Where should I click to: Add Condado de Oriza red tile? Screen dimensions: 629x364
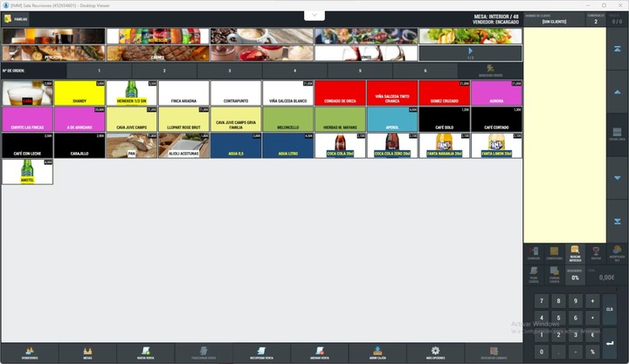[x=340, y=93]
